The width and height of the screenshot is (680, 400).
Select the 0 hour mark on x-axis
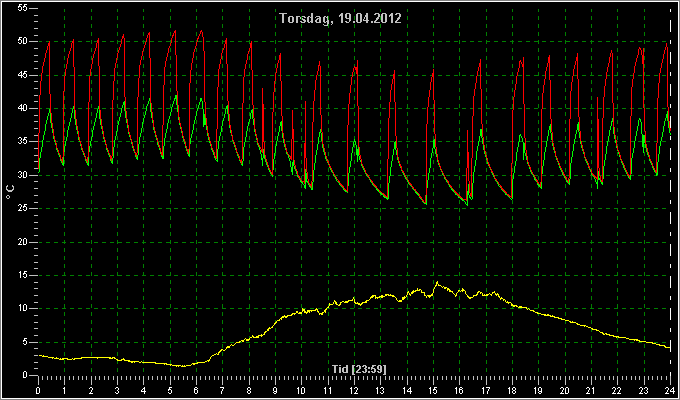[38, 390]
